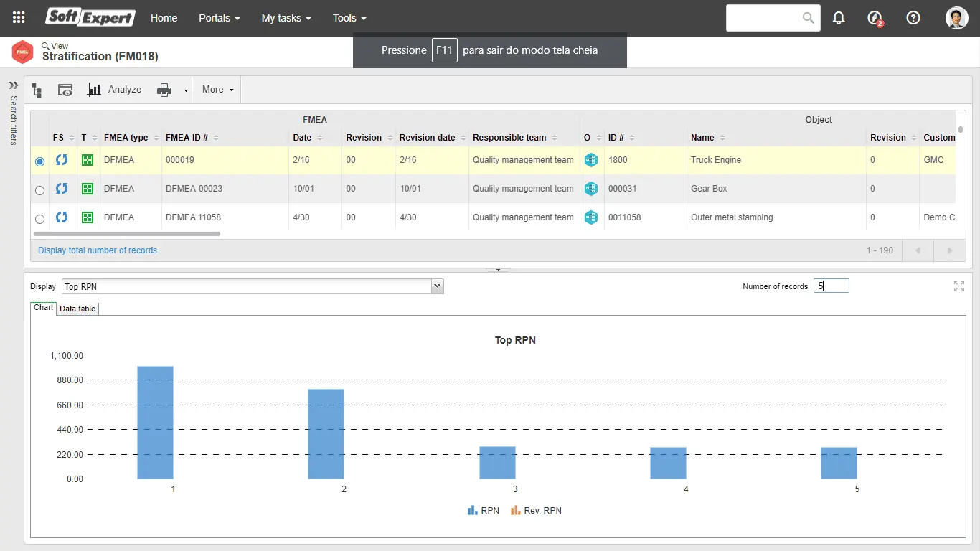The width and height of the screenshot is (980, 551).
Task: Select the Analyze chart tool
Action: click(x=115, y=89)
